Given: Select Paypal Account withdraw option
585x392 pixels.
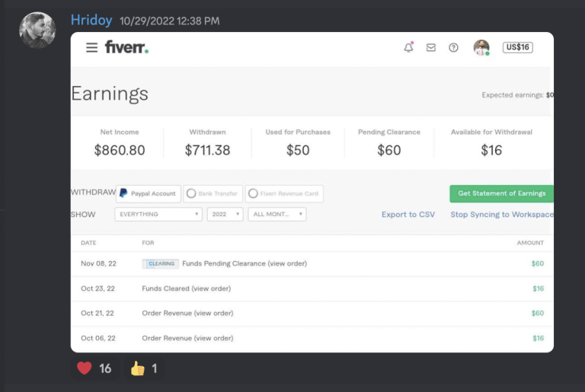Looking at the screenshot, I should (x=149, y=193).
